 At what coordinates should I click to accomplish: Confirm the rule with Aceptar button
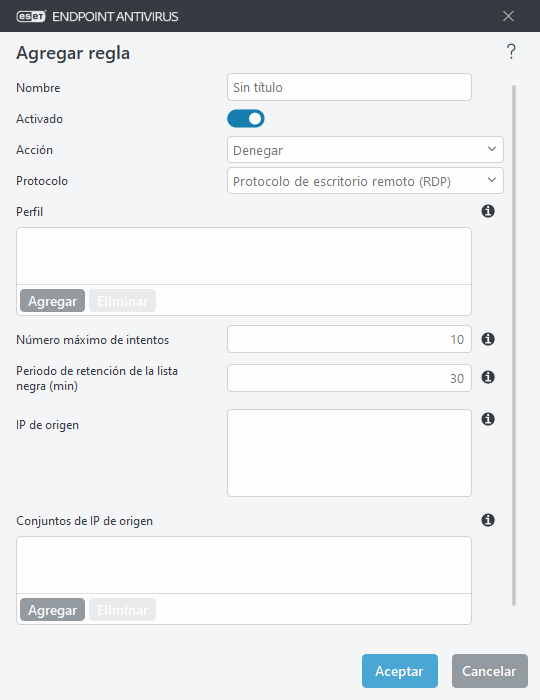(400, 671)
